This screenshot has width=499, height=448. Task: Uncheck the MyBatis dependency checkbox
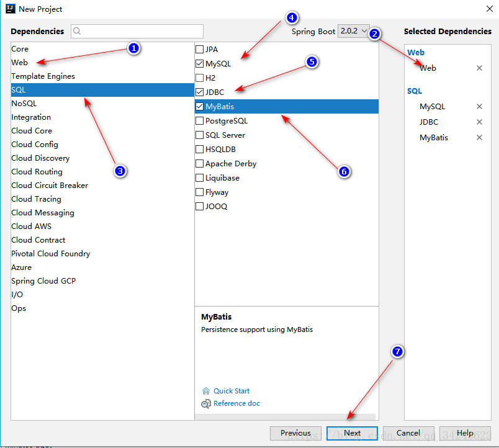tap(199, 106)
